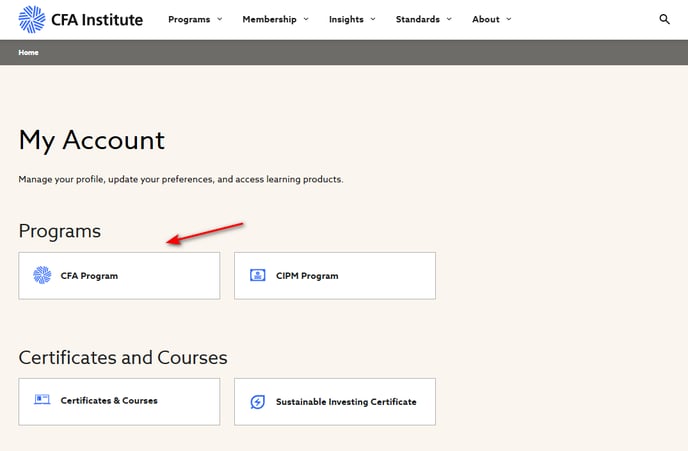Open the Insights menu item
688x451 pixels.
[x=346, y=19]
